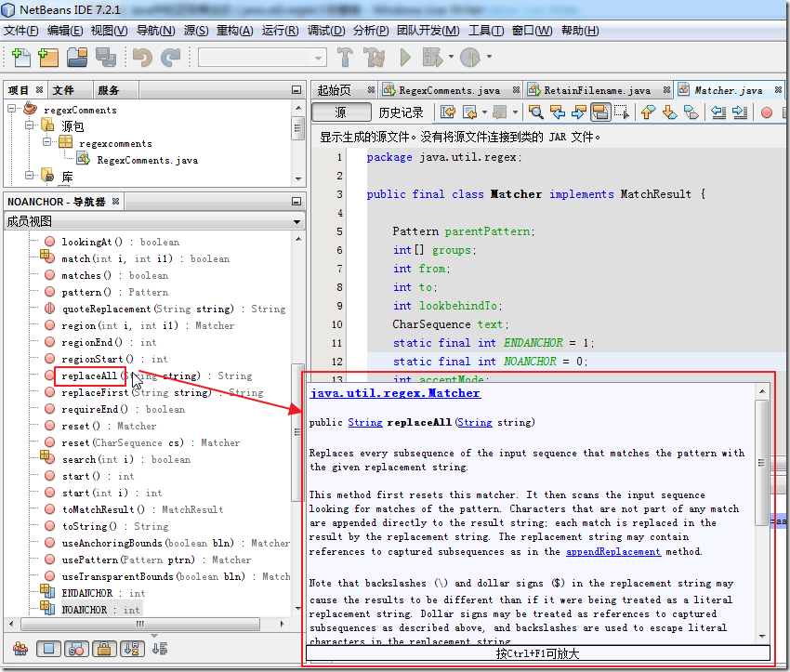Image resolution: width=790 pixels, height=672 pixels.
Task: Switch to the RegexComments.java editor tab
Action: click(450, 90)
